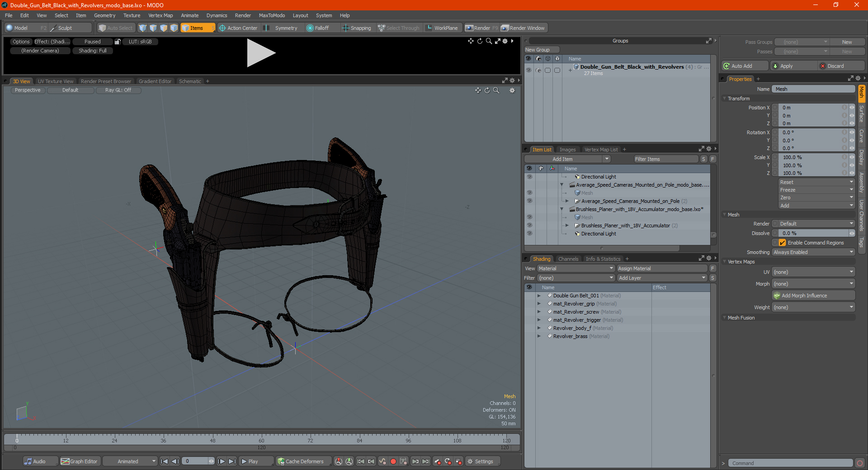
Task: Expand mat_Revolver_grip material
Action: (539, 304)
